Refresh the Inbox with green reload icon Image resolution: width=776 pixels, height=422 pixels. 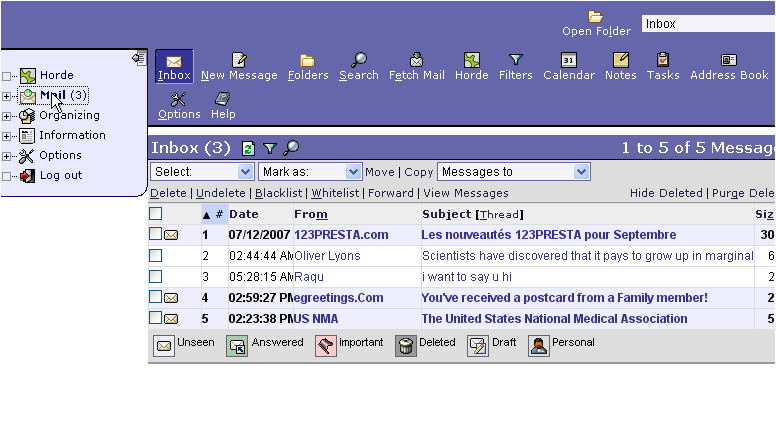[248, 148]
